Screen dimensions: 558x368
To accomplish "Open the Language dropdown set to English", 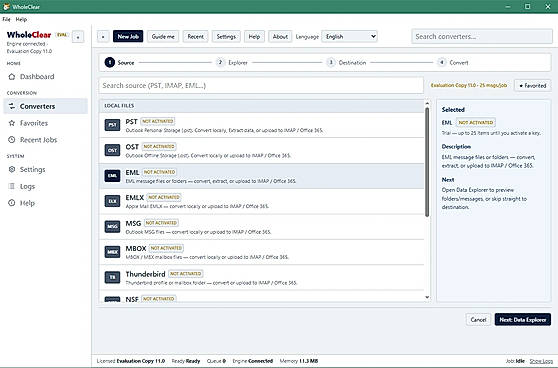I will tap(349, 36).
